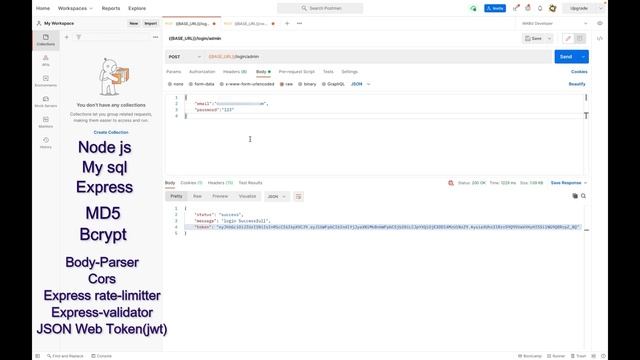This screenshot has height=360, width=640.
Task: Click the sync status icon in header
Action: tap(473, 8)
